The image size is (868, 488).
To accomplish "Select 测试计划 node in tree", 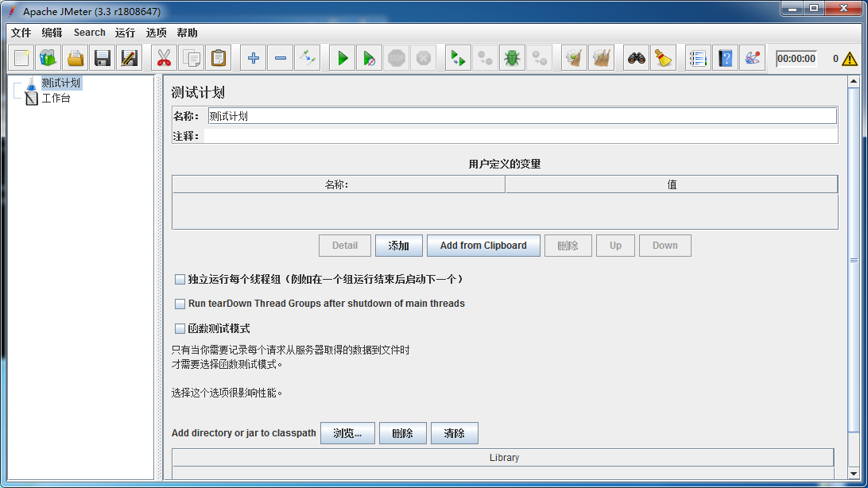I will 61,83.
